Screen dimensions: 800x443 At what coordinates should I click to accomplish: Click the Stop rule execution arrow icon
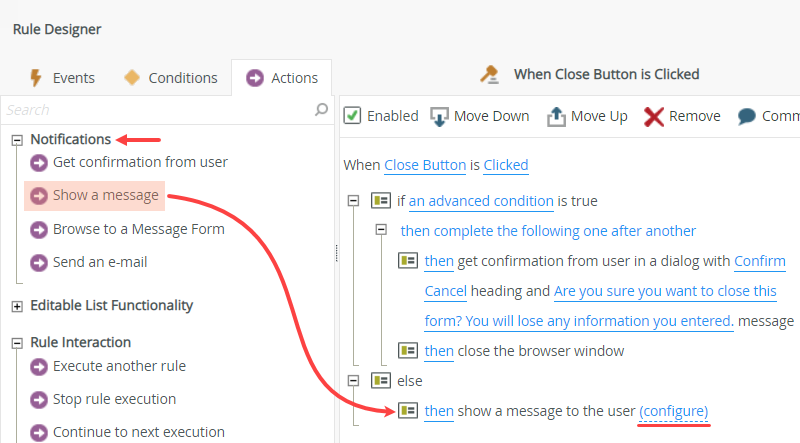(39, 400)
